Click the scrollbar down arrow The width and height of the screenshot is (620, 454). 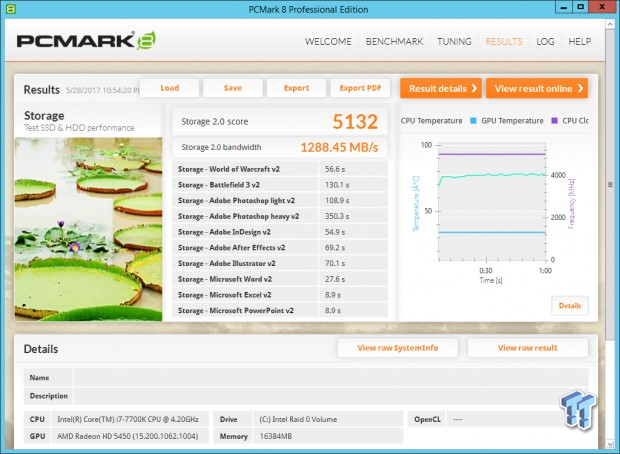pyautogui.click(x=610, y=444)
